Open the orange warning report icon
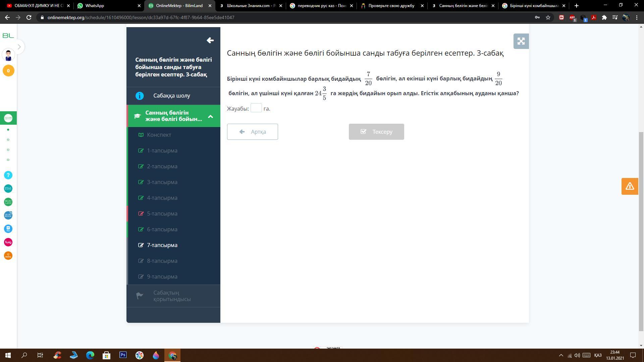 click(x=630, y=186)
